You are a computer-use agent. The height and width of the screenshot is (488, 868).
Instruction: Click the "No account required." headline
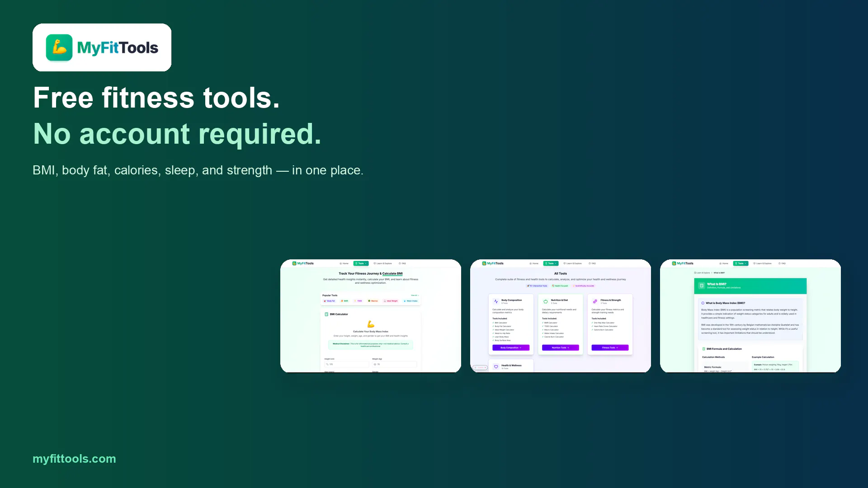coord(177,134)
